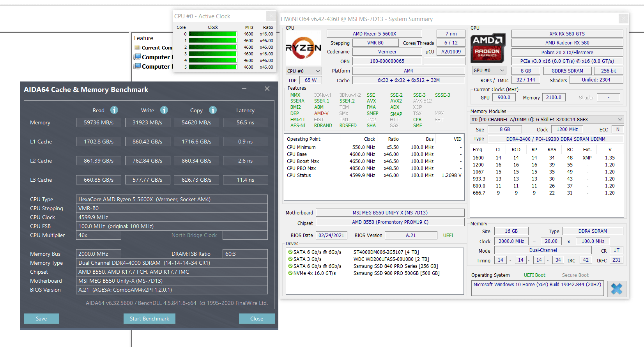This screenshot has width=644, height=347.
Task: Click the blue X close icon in HWiNFO
Action: coord(617,289)
